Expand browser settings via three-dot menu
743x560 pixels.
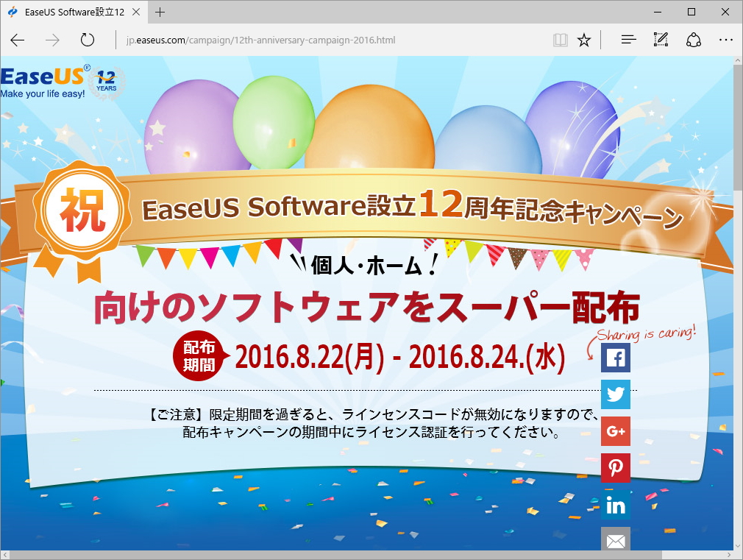[726, 39]
